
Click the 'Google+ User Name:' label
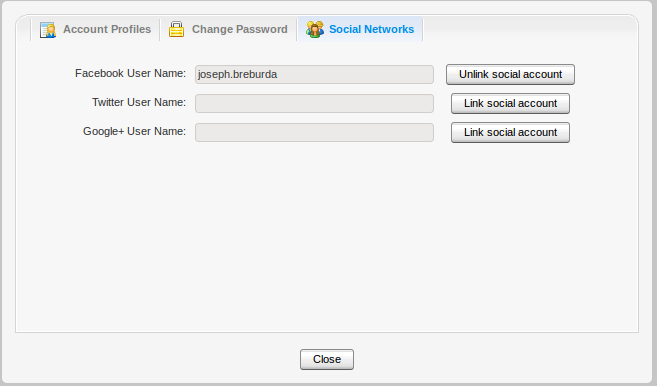pos(135,131)
